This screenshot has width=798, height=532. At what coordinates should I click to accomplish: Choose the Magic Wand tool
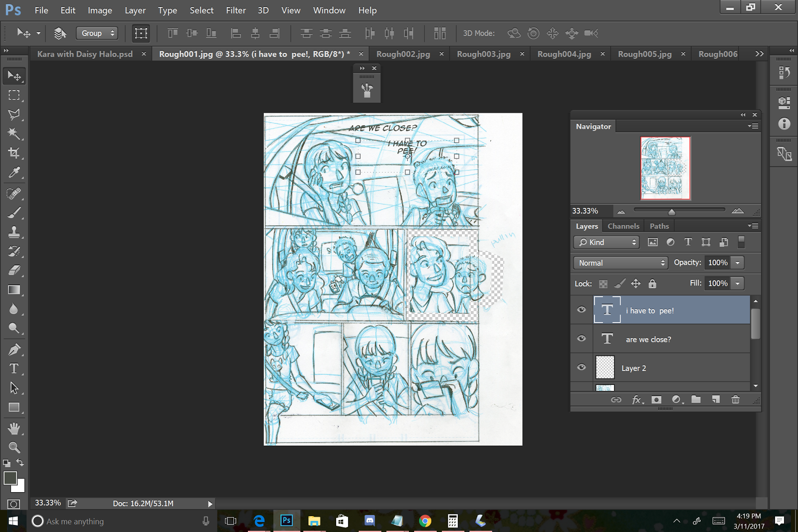click(14, 134)
